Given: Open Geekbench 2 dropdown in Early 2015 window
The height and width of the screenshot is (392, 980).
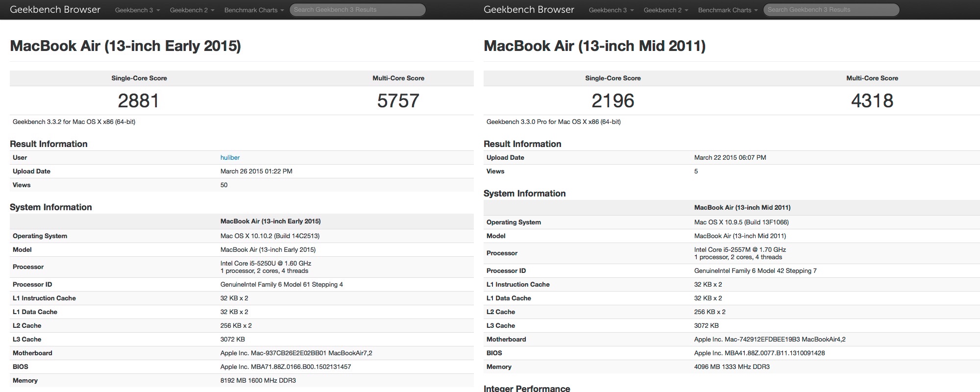Looking at the screenshot, I should pyautogui.click(x=192, y=10).
